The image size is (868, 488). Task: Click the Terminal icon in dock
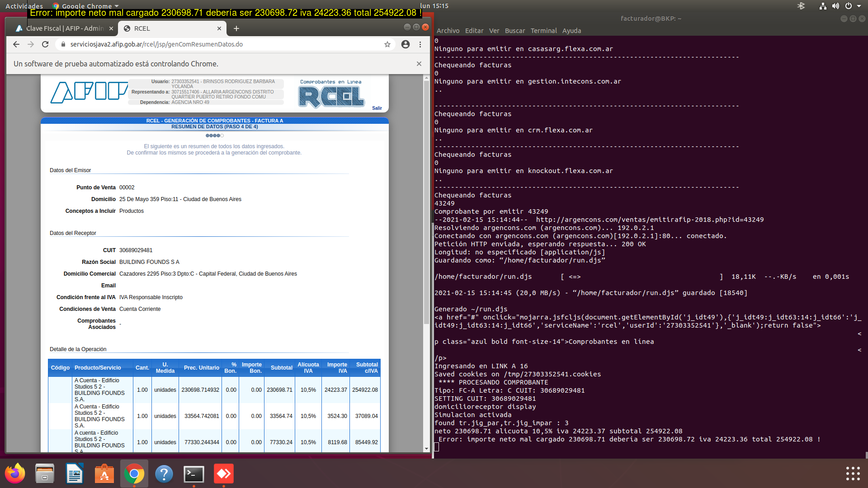coord(194,474)
